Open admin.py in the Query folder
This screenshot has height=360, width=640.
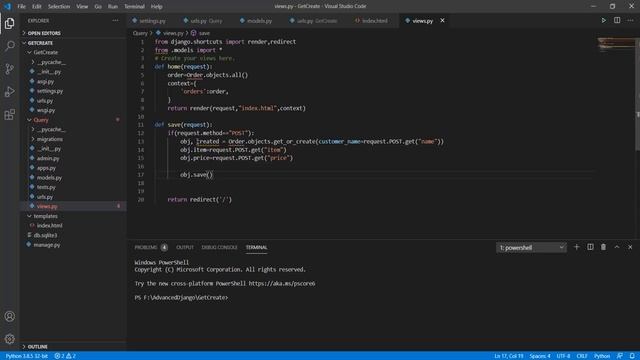click(48, 158)
